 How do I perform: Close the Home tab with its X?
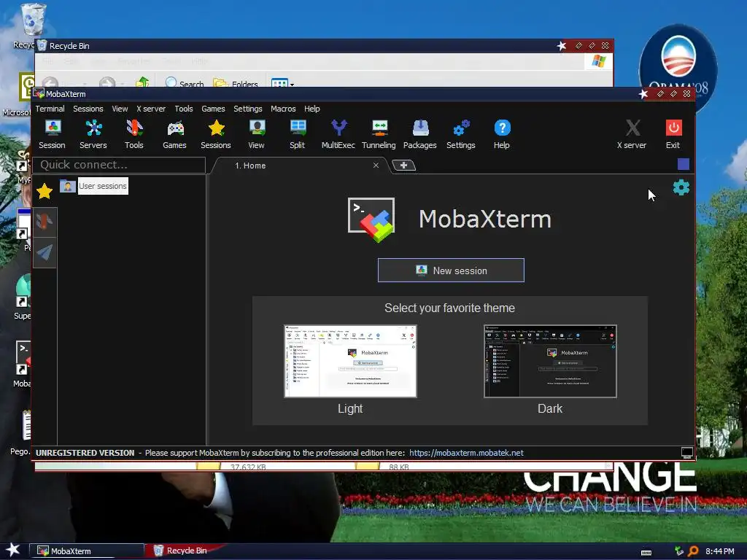tap(376, 166)
